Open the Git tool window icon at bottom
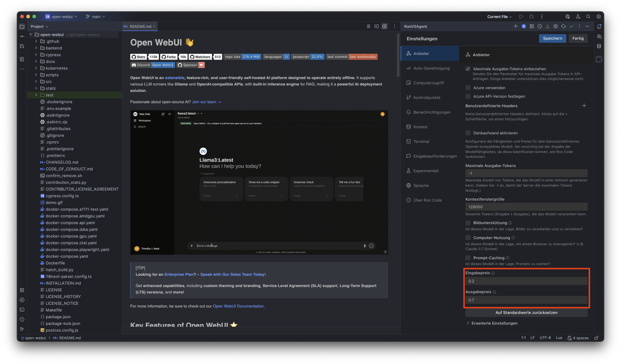The image size is (621, 364). tap(22, 329)
